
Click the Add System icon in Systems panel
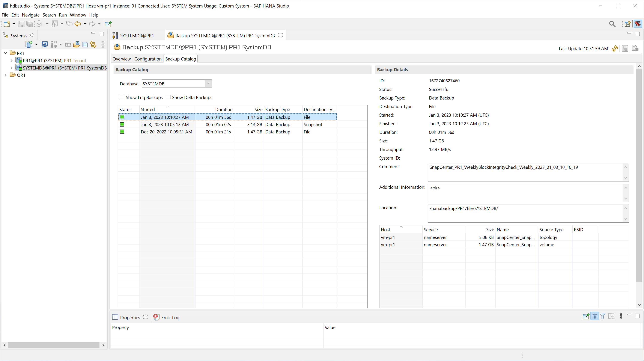click(x=29, y=45)
